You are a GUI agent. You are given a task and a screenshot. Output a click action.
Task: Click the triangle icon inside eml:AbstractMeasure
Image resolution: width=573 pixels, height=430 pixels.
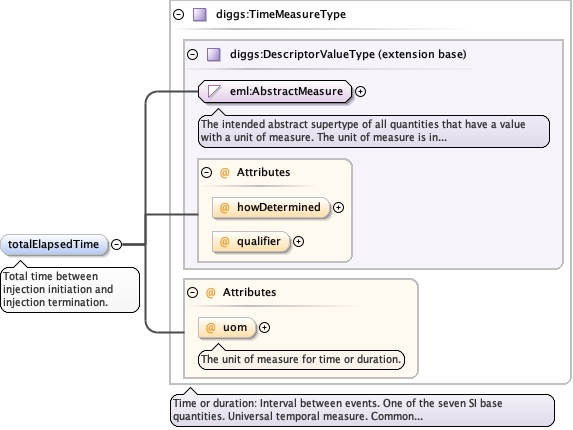(x=215, y=91)
